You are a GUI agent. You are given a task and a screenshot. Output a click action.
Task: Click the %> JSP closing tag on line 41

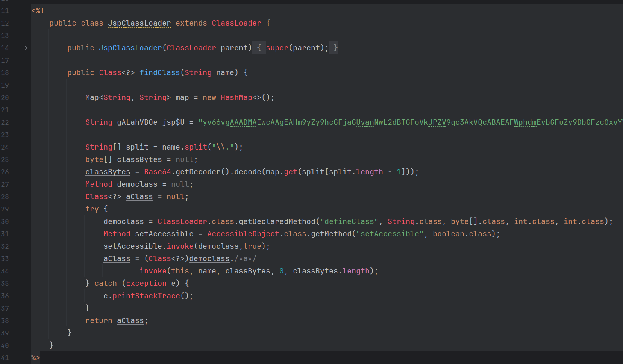click(x=36, y=358)
